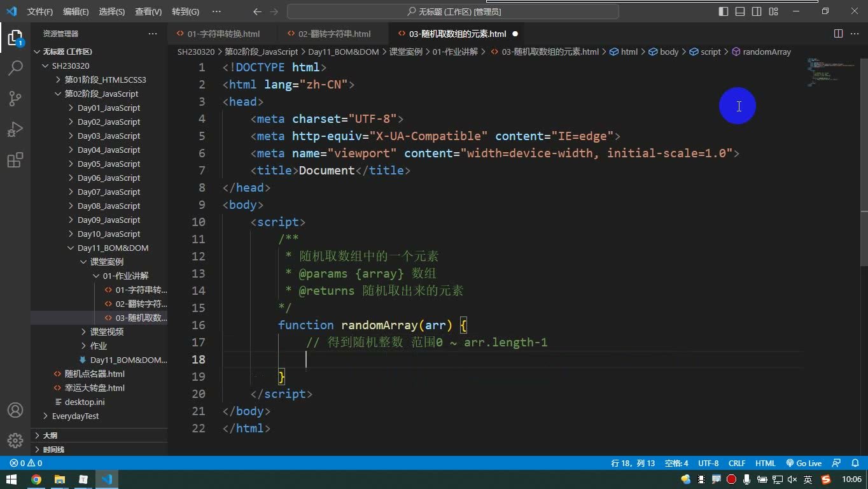Open File Explorer from the taskbar
Viewport: 868px width, 489px height.
60,479
